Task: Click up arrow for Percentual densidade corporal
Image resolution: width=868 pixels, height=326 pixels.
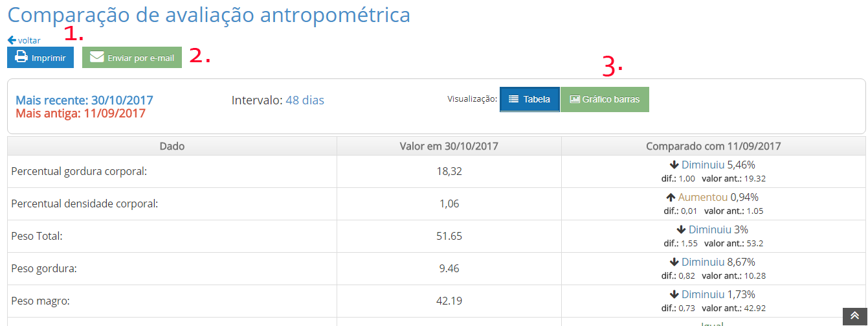Action: point(671,198)
